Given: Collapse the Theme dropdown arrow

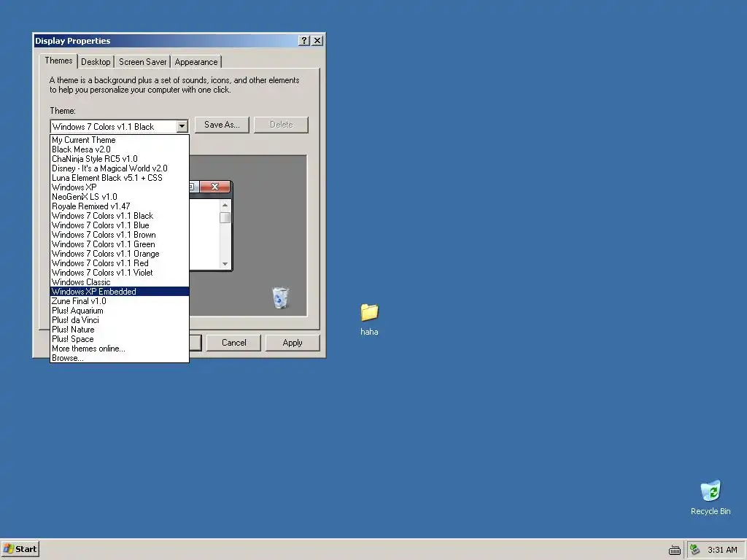Looking at the screenshot, I should 182,127.
